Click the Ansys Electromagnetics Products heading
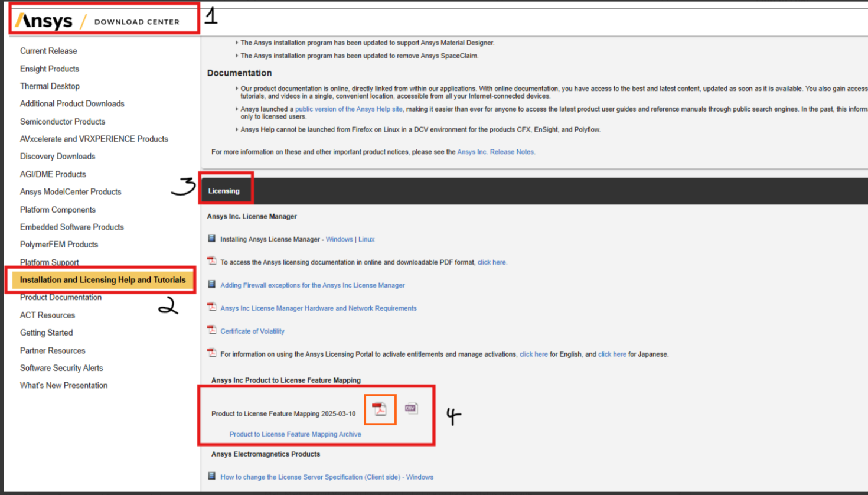The height and width of the screenshot is (495, 868). pyautogui.click(x=266, y=454)
